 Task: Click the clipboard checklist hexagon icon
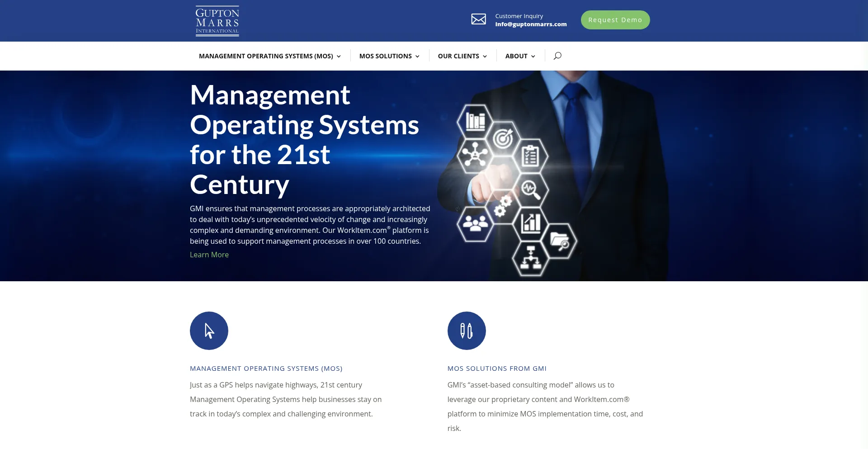coord(530,156)
